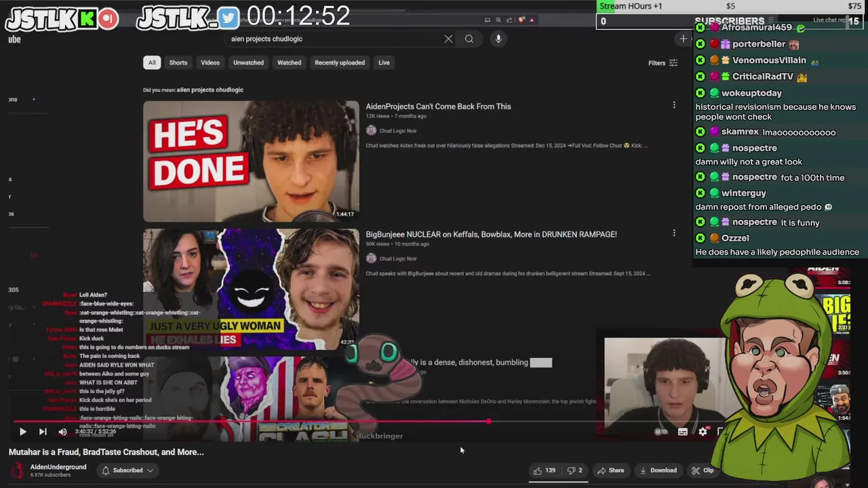Click the Twitter bird icon in overlay

[229, 18]
